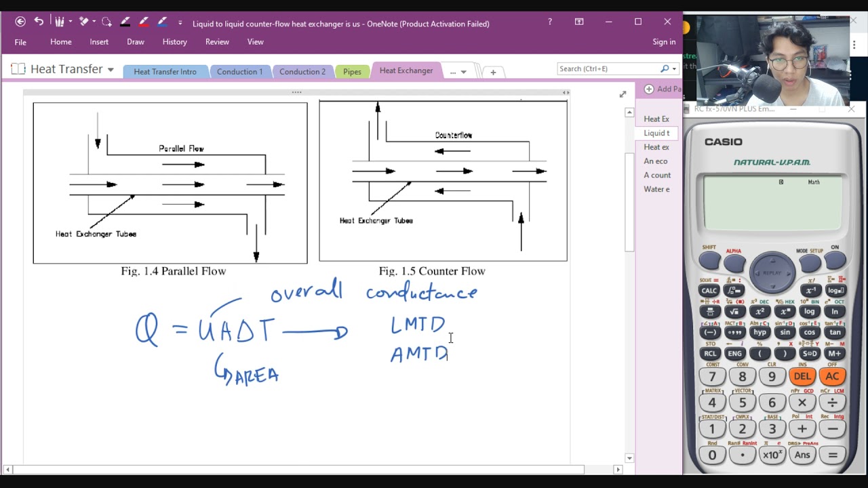Select the black pen in quick access toolbar
Image resolution: width=868 pixels, height=488 pixels.
point(125,22)
